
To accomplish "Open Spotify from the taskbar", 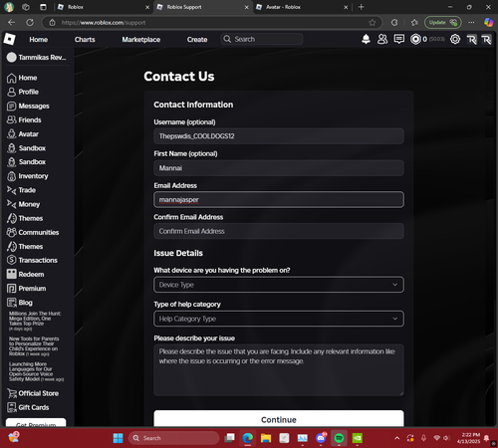I will (339, 438).
